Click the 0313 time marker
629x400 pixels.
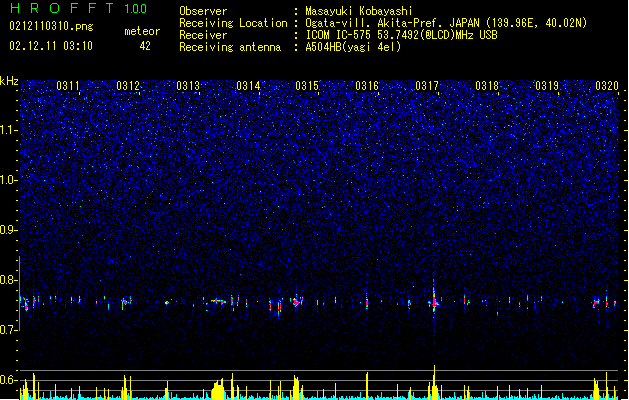[x=188, y=86]
